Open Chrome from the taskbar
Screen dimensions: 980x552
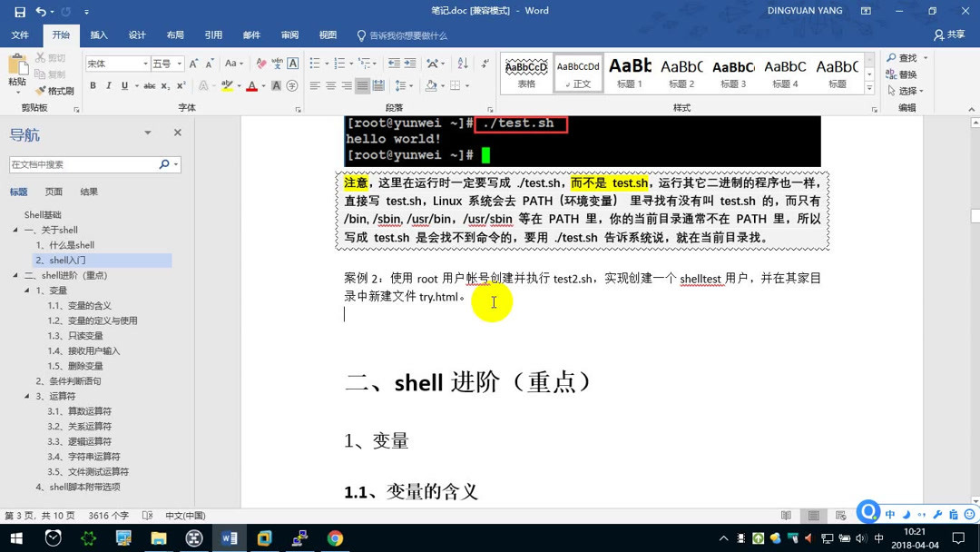(334, 538)
